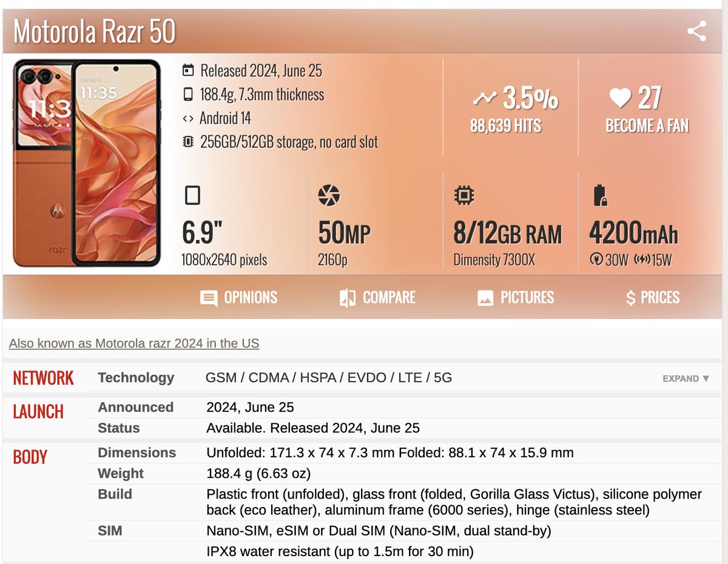Click the wired charging icon beside 30W
Viewport: 728px width, 564px height.
click(596, 260)
